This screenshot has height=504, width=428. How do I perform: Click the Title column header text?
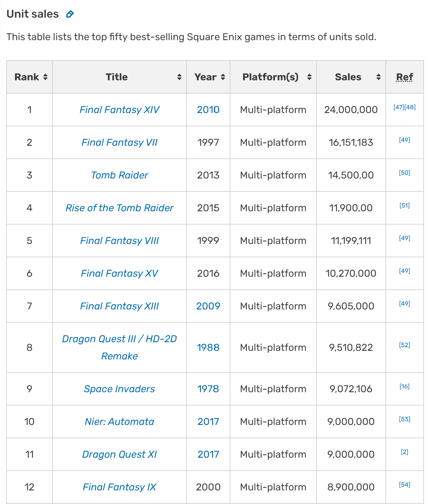pos(116,77)
